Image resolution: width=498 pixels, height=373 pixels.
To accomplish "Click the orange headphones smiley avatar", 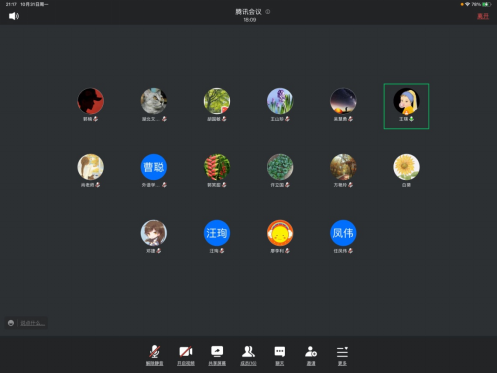I will [x=280, y=233].
